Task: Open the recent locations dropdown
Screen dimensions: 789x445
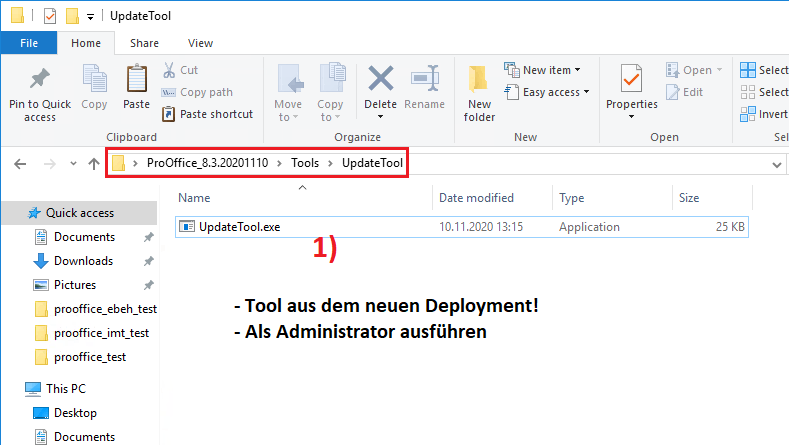Action: click(73, 164)
